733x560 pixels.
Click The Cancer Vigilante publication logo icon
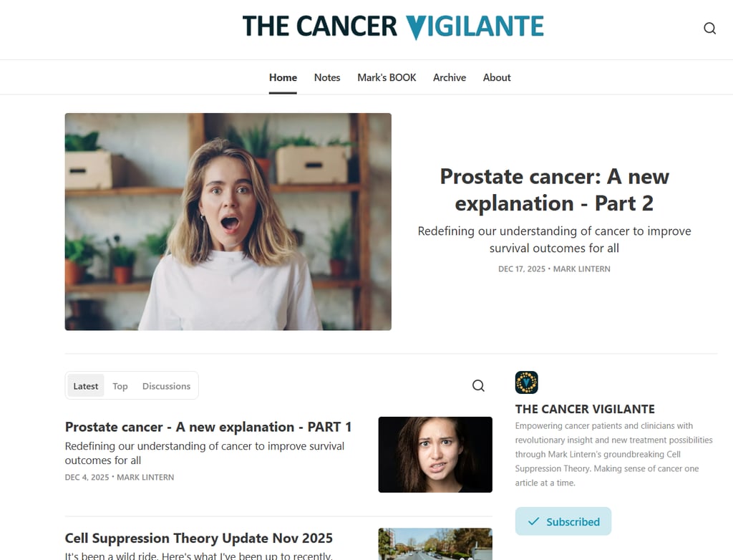(526, 382)
